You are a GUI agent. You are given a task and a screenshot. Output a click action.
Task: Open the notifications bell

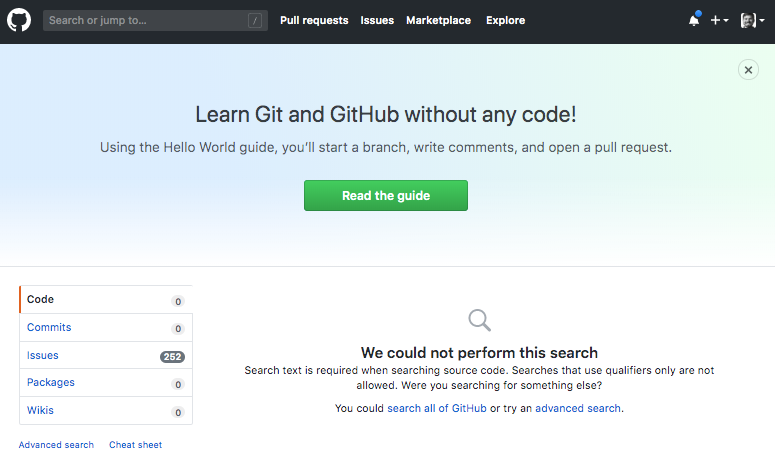694,20
